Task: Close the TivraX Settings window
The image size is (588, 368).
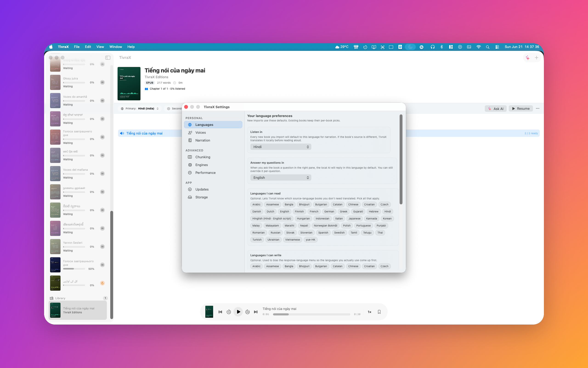Action: click(186, 107)
